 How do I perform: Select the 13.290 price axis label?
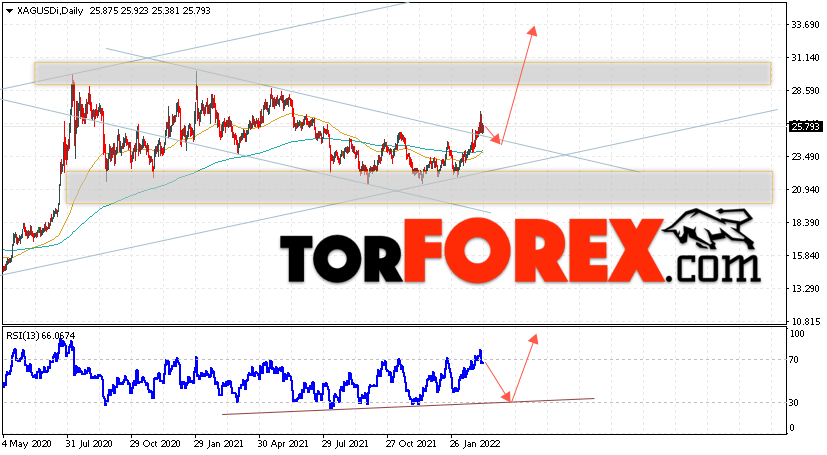click(x=805, y=289)
